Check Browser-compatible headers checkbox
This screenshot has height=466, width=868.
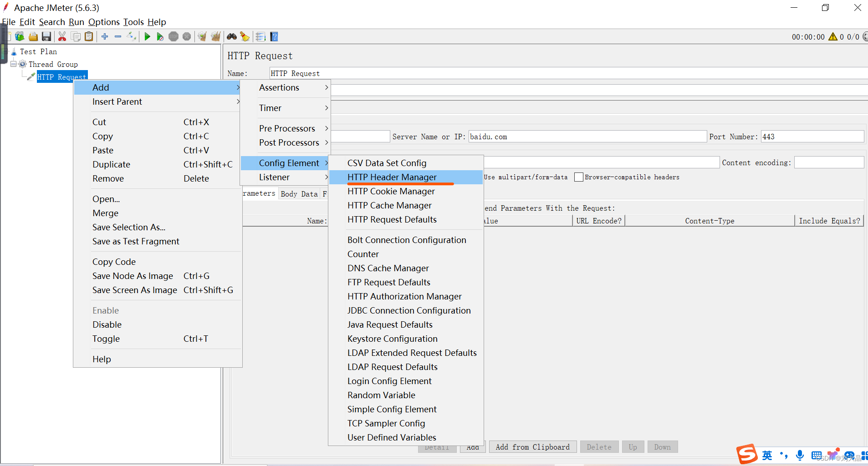(x=579, y=177)
